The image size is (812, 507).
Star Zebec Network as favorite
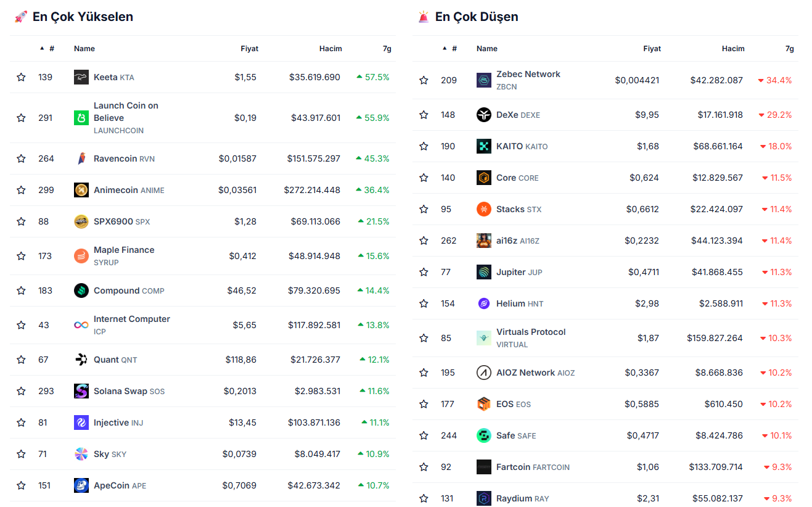tap(424, 80)
